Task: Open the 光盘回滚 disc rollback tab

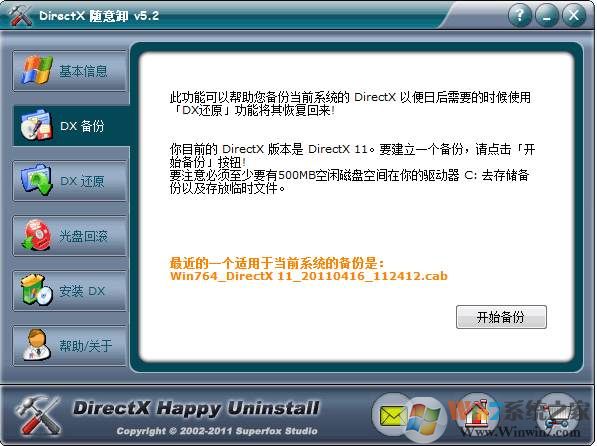Action: point(70,236)
